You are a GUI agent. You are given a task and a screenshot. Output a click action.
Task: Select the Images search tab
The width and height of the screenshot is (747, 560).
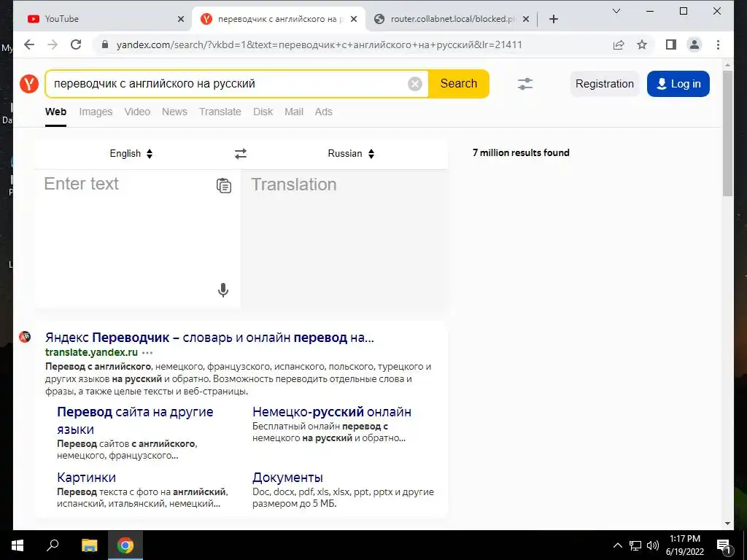pyautogui.click(x=96, y=112)
